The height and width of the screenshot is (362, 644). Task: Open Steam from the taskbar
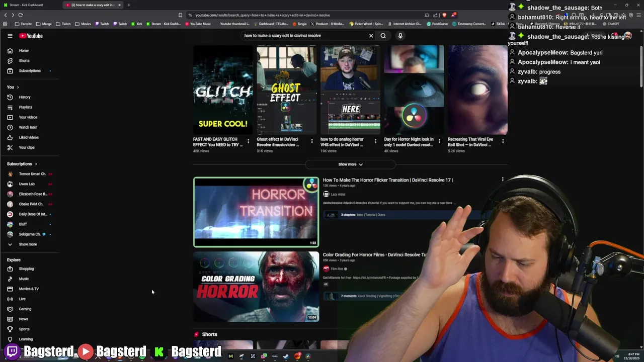pos(286,356)
